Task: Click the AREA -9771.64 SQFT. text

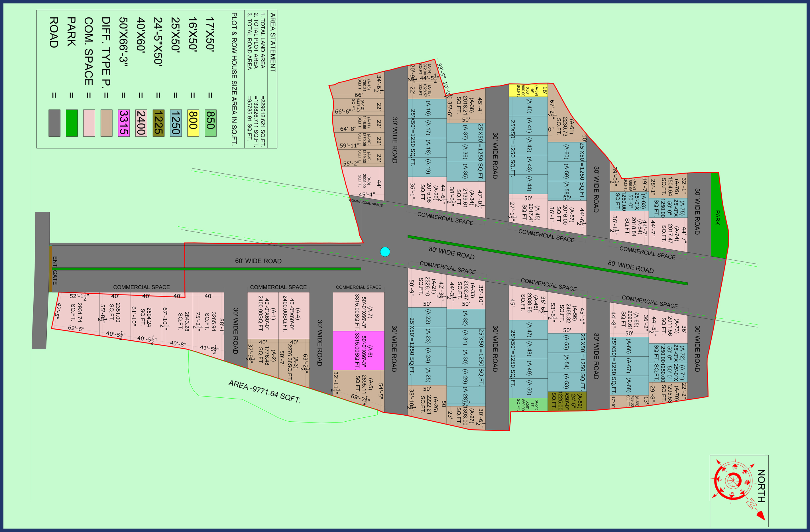Action: tap(264, 391)
